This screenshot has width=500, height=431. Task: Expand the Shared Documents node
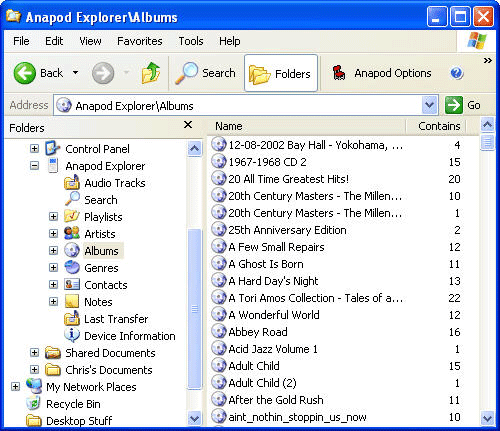click(x=34, y=352)
